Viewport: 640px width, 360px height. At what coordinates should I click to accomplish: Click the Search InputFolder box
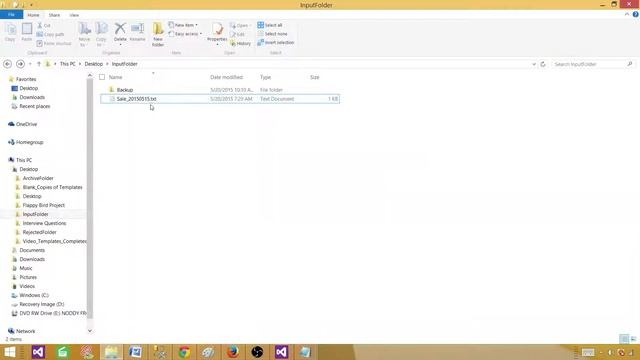[x=593, y=64]
